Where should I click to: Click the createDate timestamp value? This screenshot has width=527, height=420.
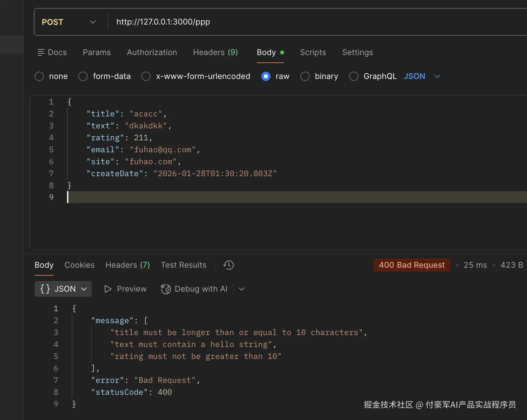pyautogui.click(x=215, y=174)
